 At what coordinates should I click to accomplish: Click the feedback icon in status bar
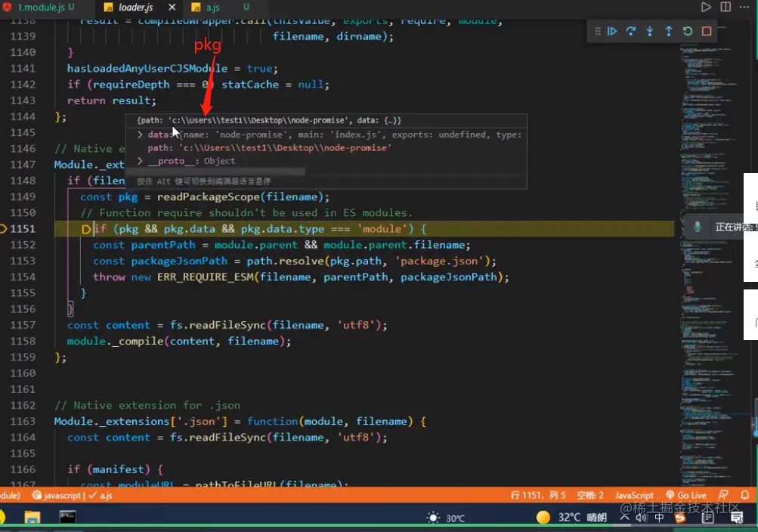[x=723, y=495]
